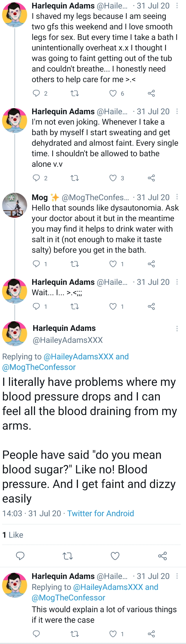This screenshot has width=186, height=644.
Task: Reply to the 'Wait... I...' tweet
Action: click(37, 306)
